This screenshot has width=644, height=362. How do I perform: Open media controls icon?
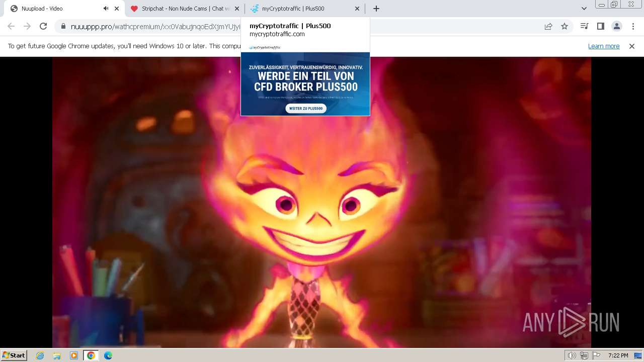click(584, 26)
